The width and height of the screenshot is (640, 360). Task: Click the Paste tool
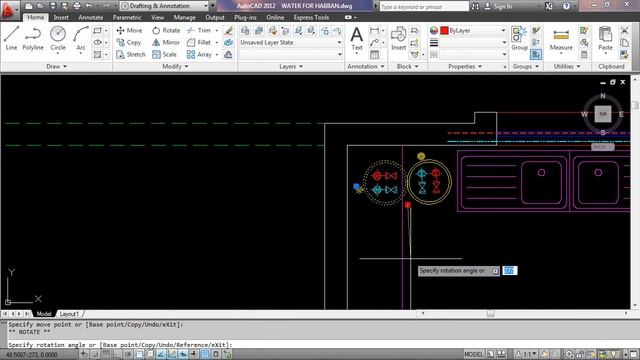click(605, 38)
